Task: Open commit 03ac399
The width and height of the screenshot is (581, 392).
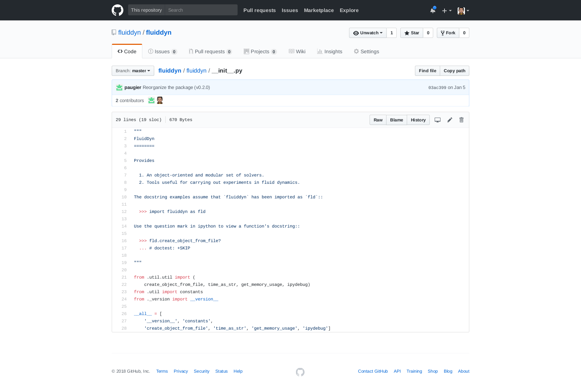Action: click(x=437, y=88)
